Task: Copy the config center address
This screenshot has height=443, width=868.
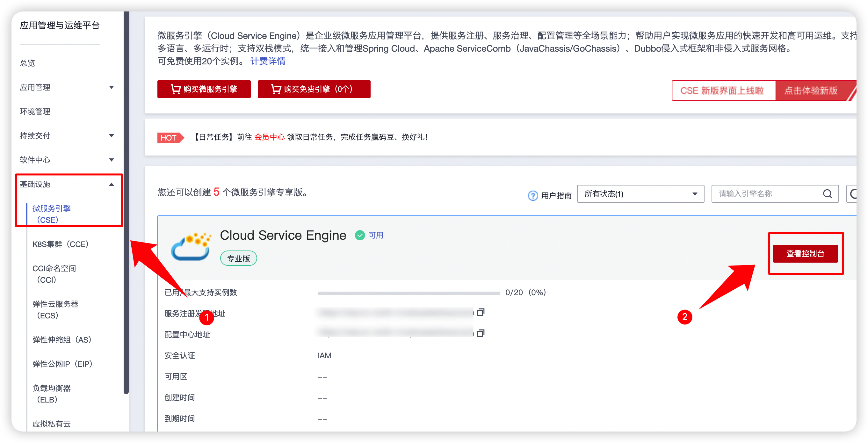Action: 481,333
